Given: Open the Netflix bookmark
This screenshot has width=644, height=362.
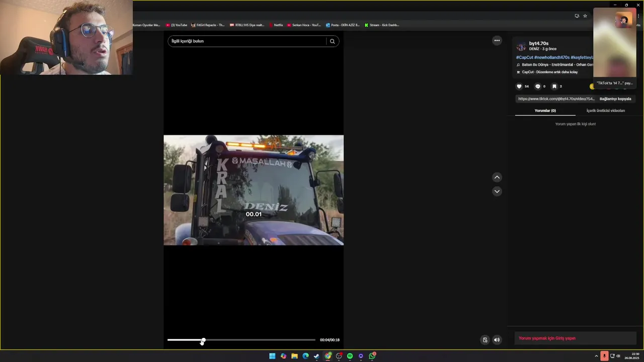Looking at the screenshot, I should point(276,25).
